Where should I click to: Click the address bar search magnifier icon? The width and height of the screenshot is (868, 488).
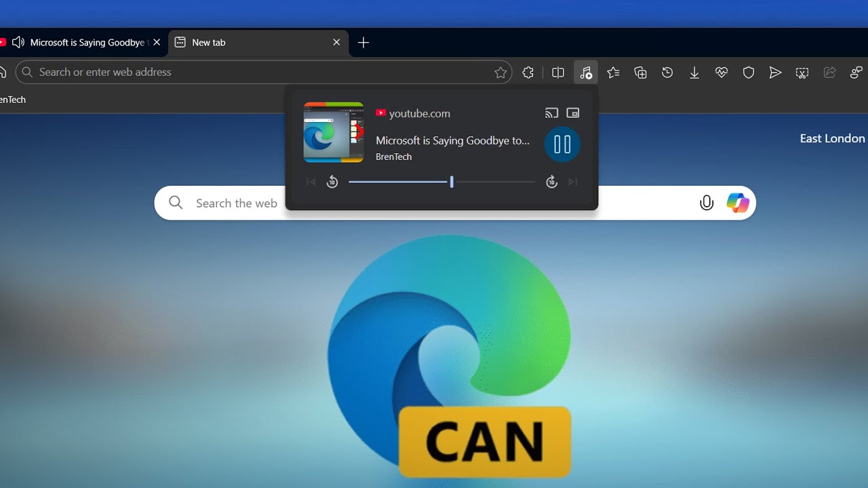[x=26, y=72]
